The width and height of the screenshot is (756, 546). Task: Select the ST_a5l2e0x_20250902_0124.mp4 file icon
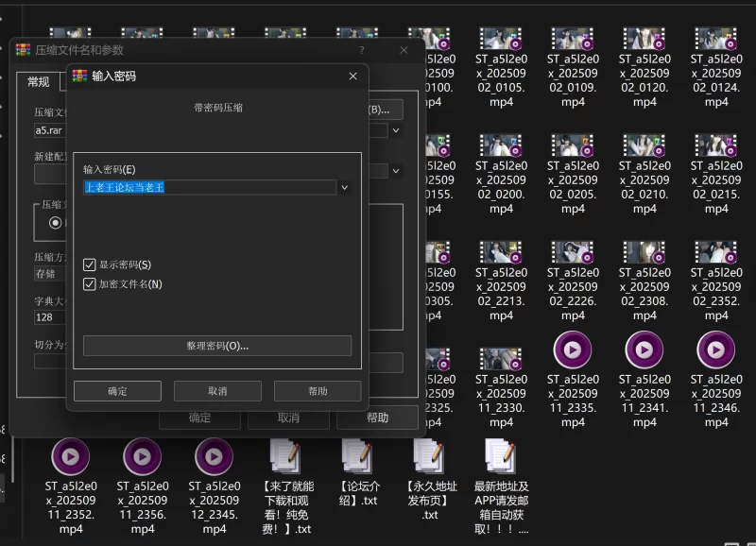[716, 39]
